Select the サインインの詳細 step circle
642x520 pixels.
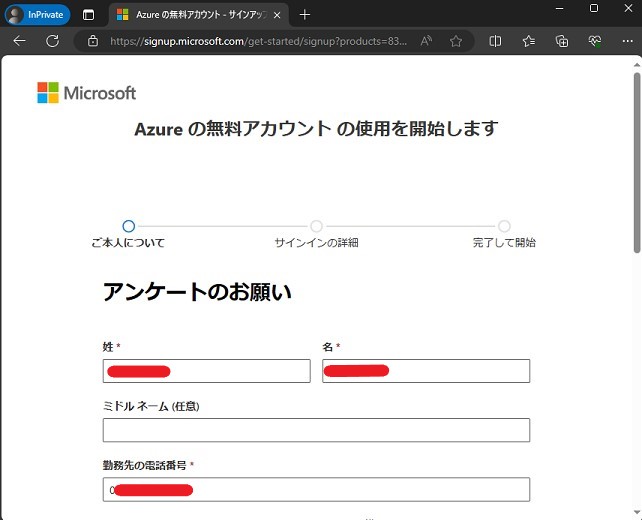(x=316, y=226)
